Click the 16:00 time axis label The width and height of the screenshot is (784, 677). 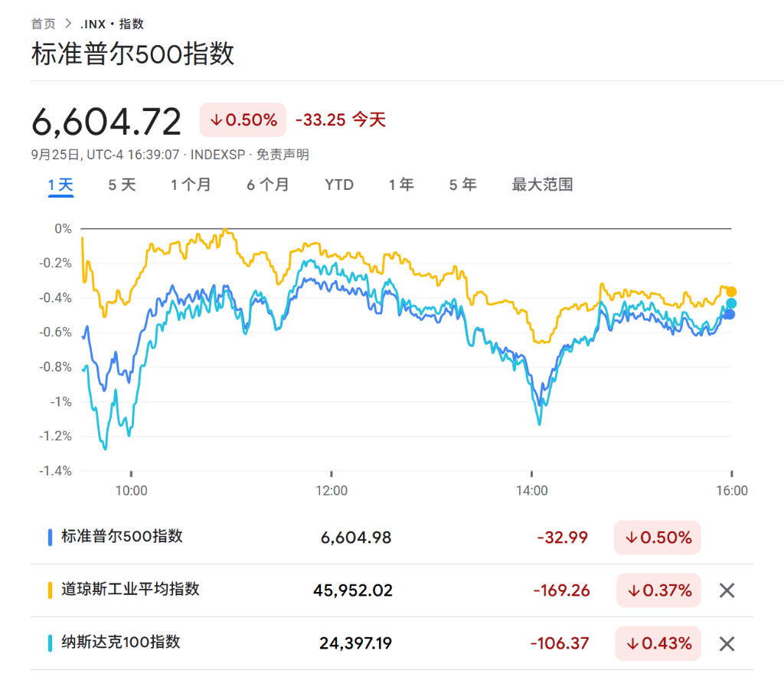(x=732, y=490)
